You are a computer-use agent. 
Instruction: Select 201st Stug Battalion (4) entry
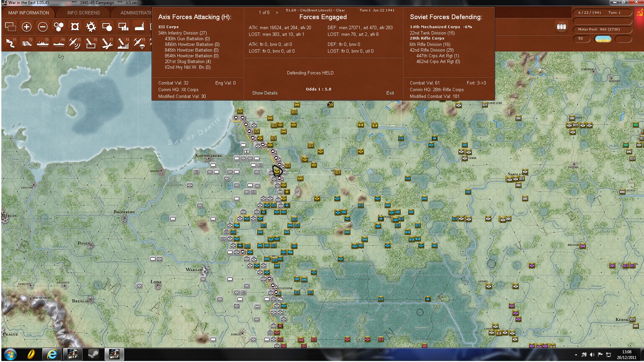[188, 61]
